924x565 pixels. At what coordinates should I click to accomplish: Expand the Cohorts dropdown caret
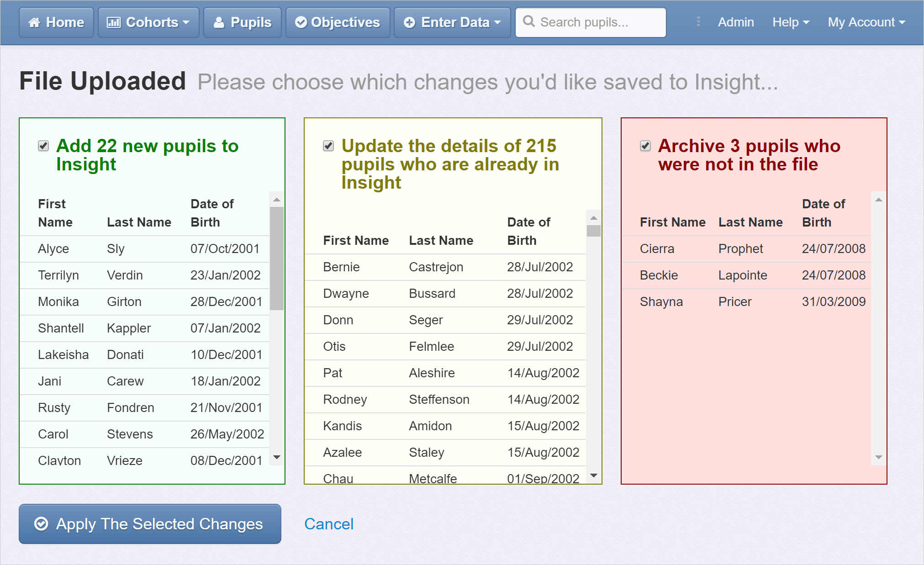click(186, 22)
